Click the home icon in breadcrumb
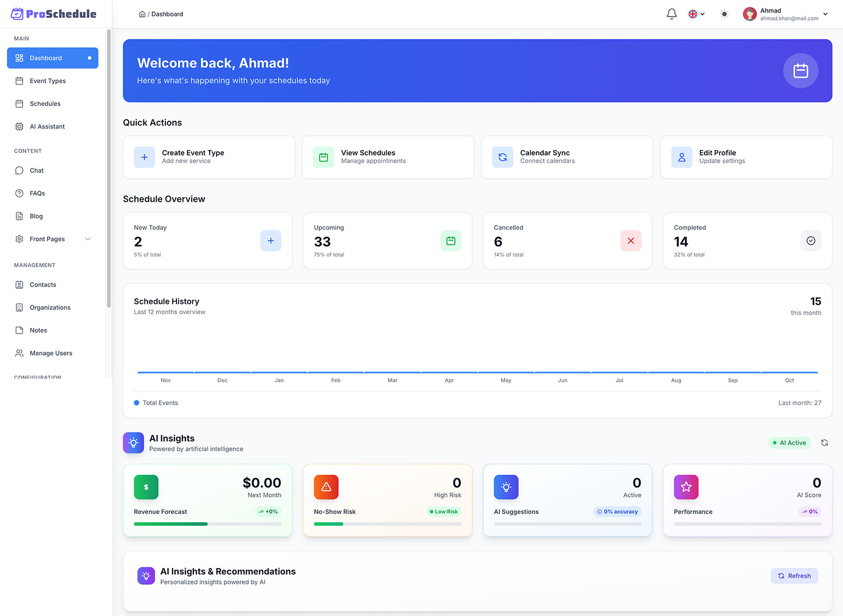The width and height of the screenshot is (843, 616). tap(142, 14)
